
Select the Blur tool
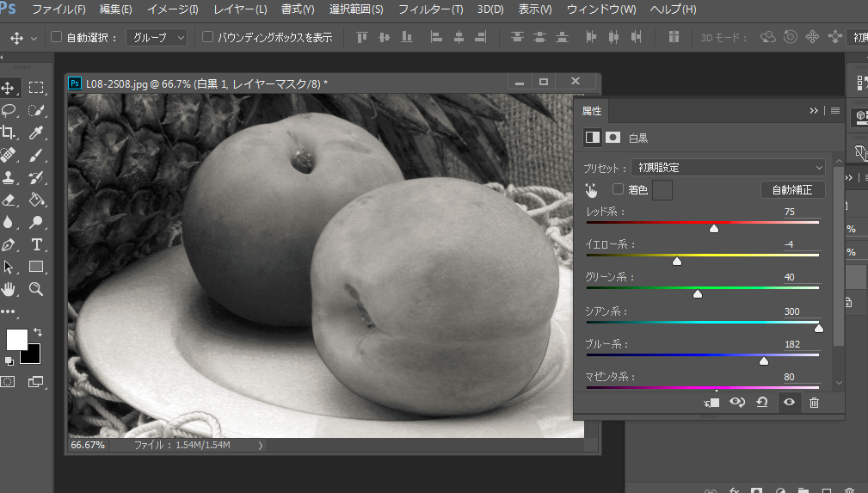point(8,222)
